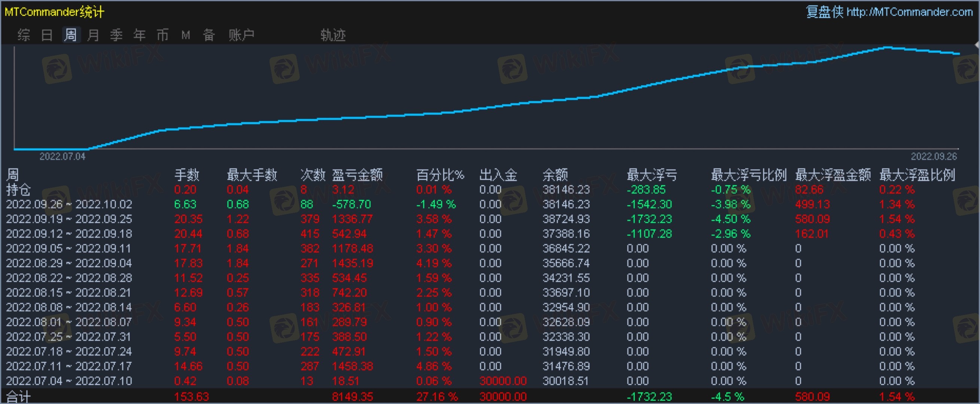Select the 周 (weekly) tab

click(x=70, y=35)
